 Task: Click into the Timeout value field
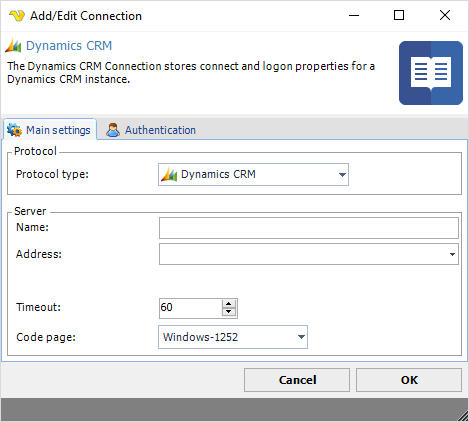[x=190, y=307]
